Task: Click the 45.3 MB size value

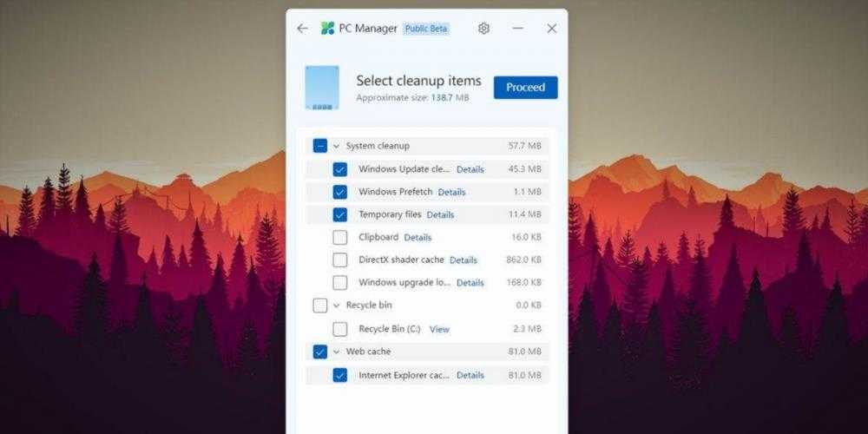Action: click(525, 169)
